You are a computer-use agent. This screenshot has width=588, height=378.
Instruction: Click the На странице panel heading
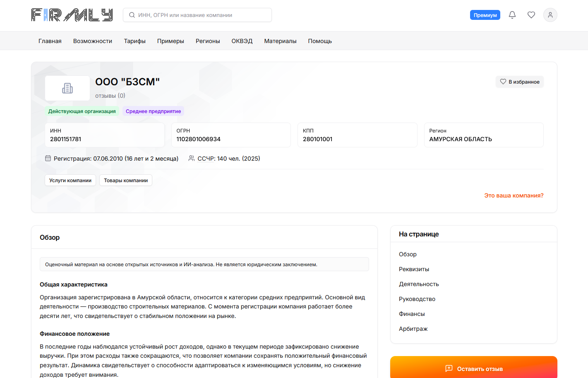pyautogui.click(x=419, y=234)
